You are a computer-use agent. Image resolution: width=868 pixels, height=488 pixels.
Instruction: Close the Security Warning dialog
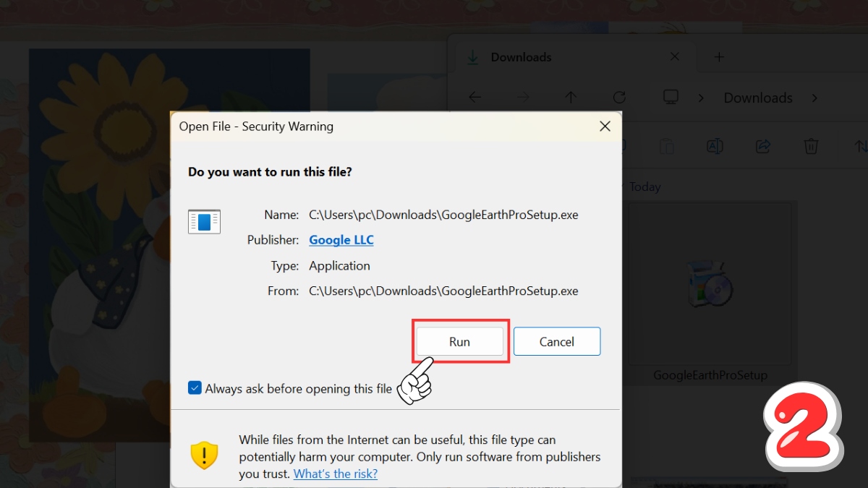605,127
